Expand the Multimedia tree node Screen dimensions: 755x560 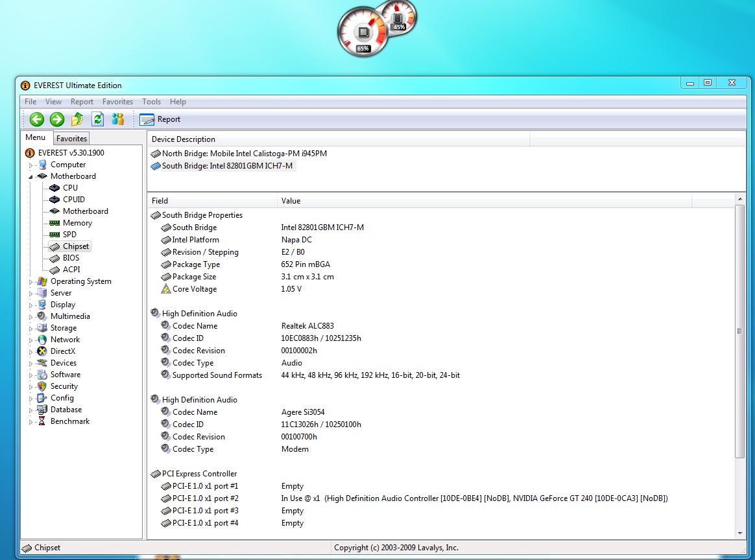coord(31,316)
